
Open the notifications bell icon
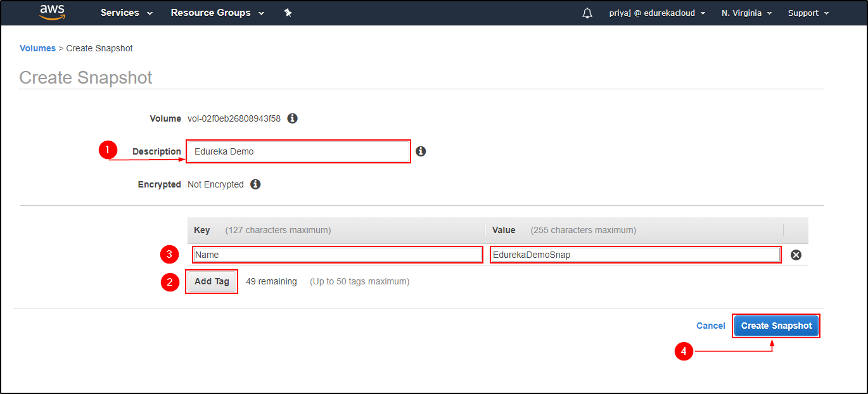(587, 13)
